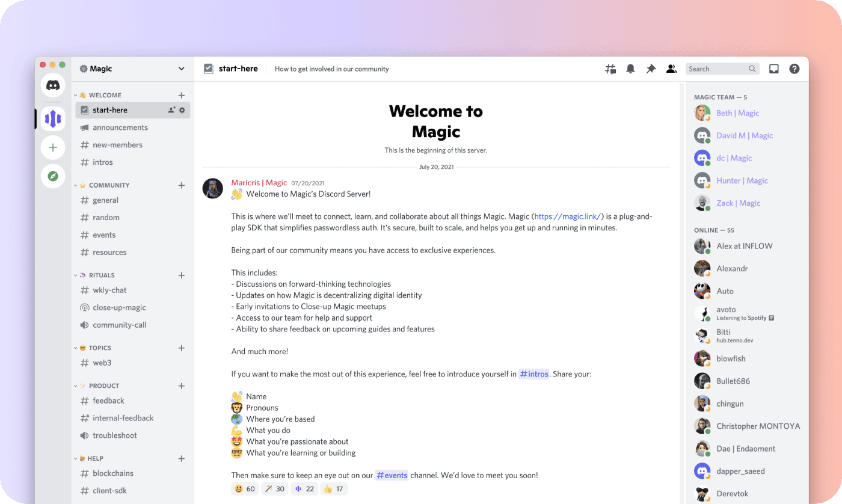
Task: Click the Search input field
Action: click(x=722, y=69)
